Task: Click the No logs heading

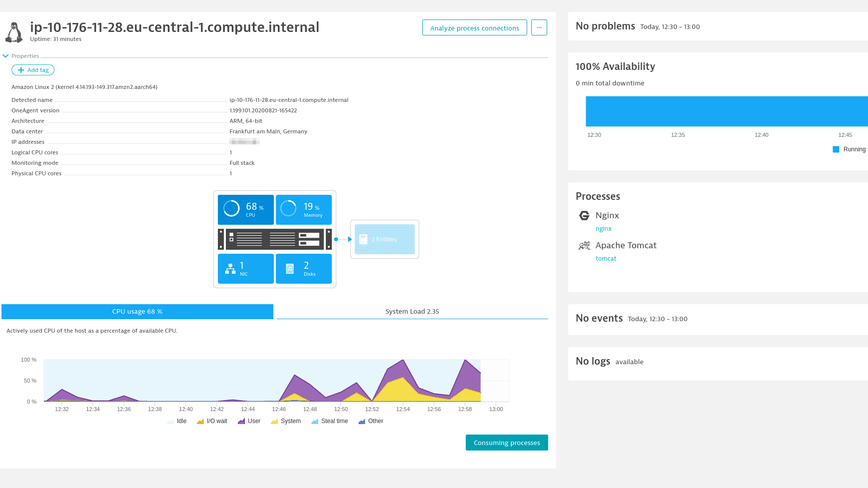Action: tap(593, 361)
